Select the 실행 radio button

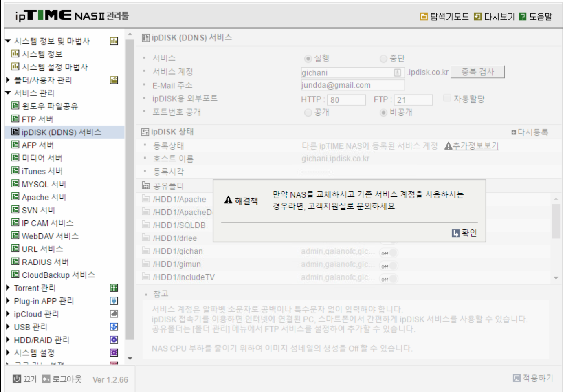pyautogui.click(x=308, y=59)
